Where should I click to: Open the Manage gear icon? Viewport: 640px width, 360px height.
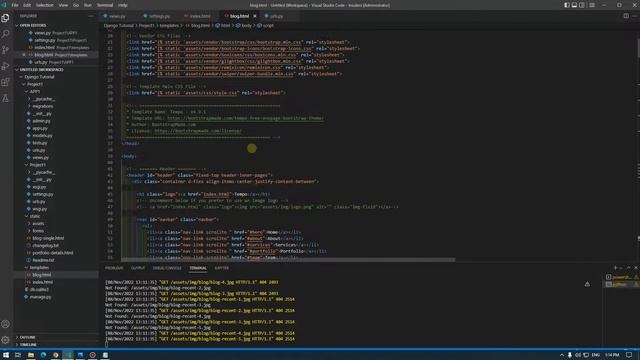pyautogui.click(x=5, y=340)
